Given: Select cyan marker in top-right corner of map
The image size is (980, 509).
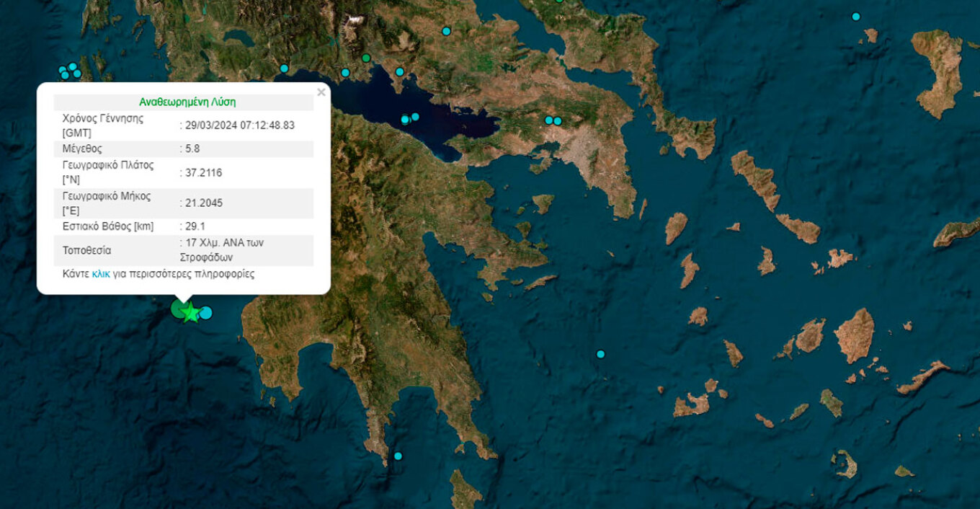Looking at the screenshot, I should click(x=856, y=17).
